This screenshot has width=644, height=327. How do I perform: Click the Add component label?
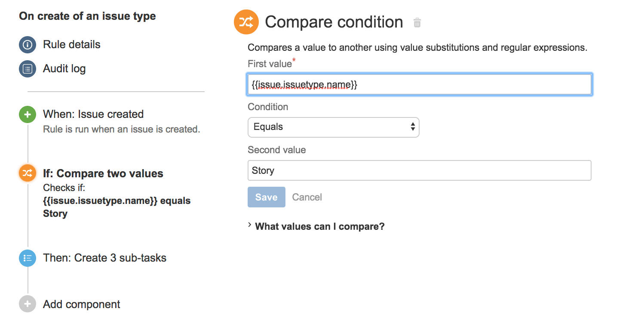tap(82, 305)
